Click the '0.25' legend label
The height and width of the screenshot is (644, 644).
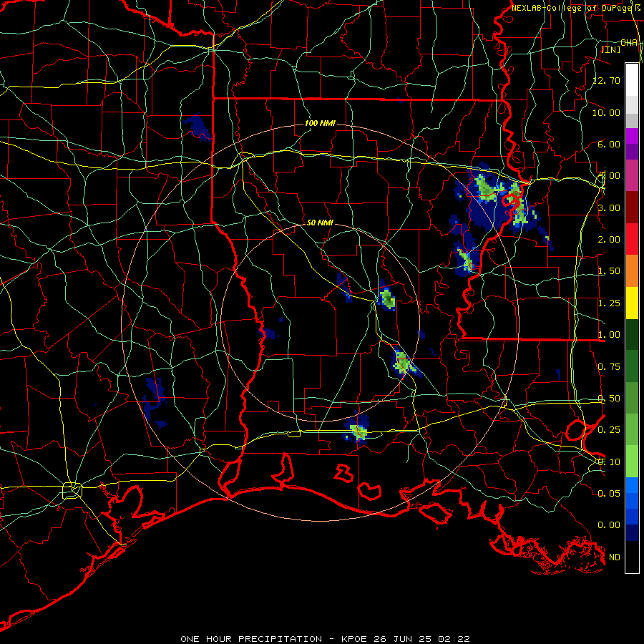(x=609, y=430)
